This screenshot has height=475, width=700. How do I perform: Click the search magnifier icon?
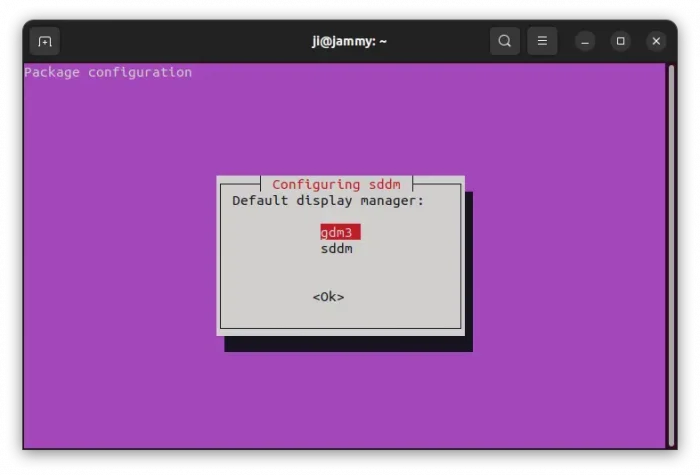tap(505, 41)
